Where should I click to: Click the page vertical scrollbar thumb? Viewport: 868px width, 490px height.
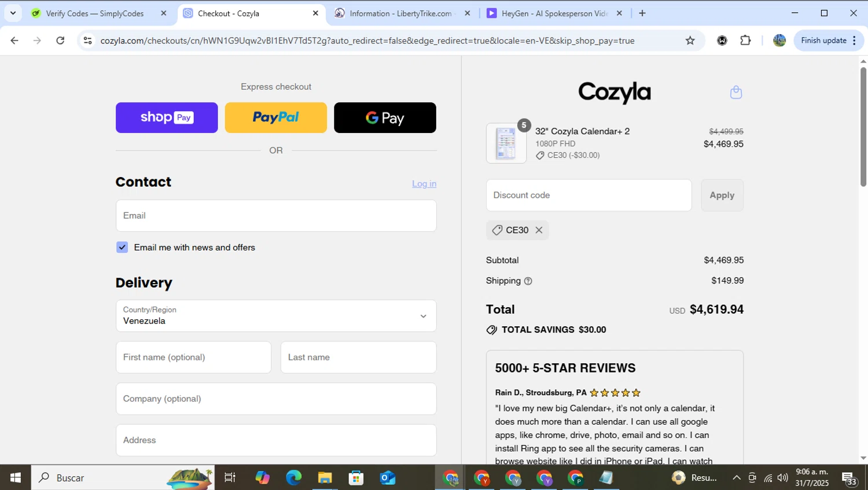point(863,127)
